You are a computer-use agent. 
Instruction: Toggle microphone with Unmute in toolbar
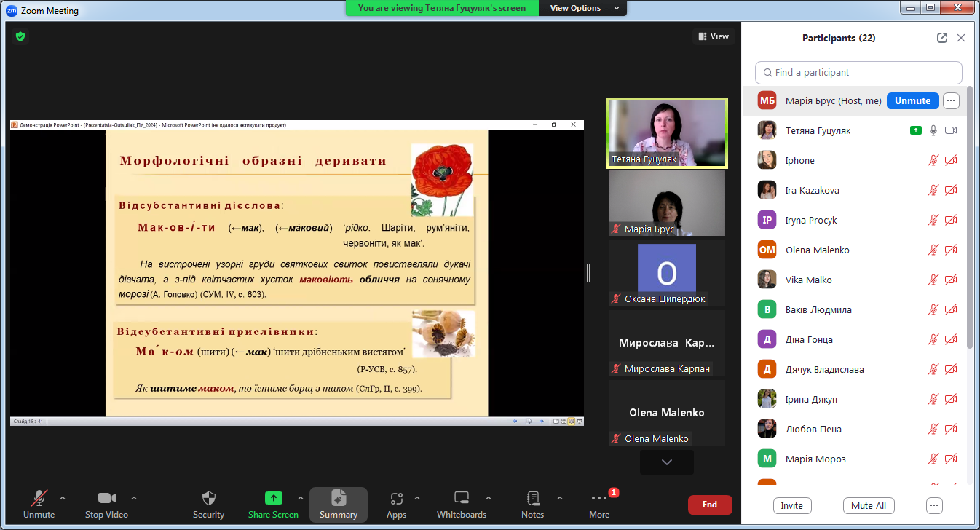39,499
